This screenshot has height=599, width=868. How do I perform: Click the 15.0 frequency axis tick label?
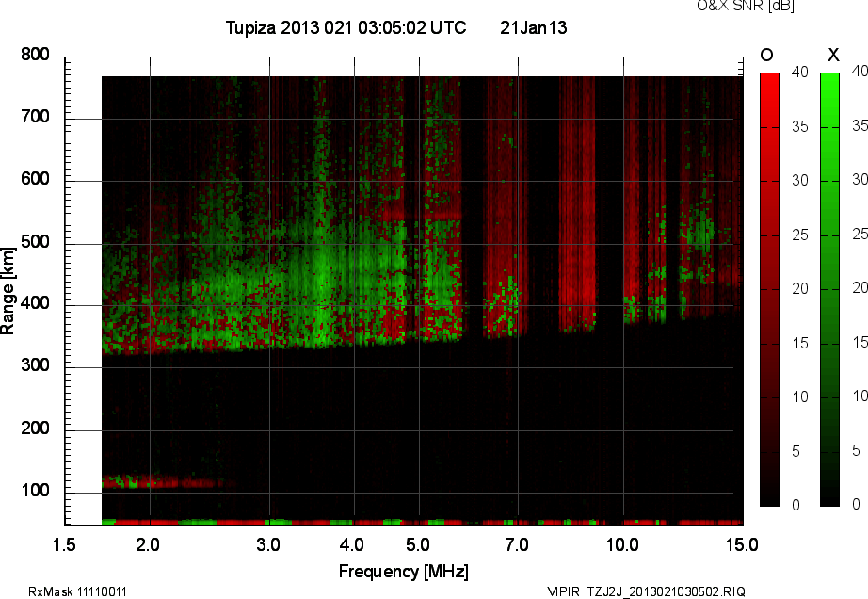point(743,544)
